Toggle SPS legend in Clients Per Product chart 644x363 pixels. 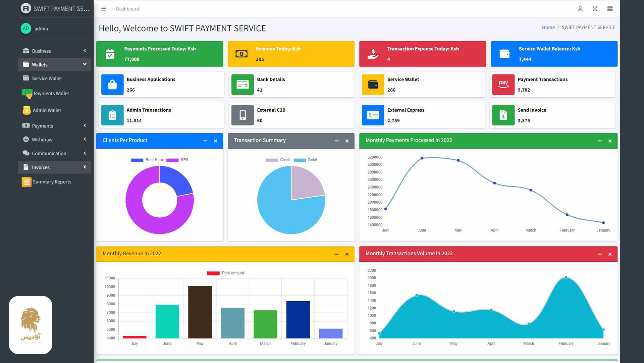[177, 160]
